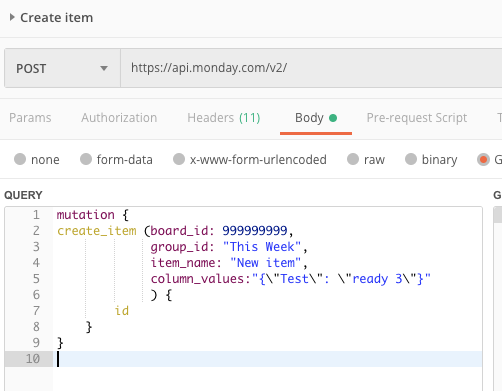Select the GraphQL radio button
Screen dimensions: 502x391
pos(483,159)
